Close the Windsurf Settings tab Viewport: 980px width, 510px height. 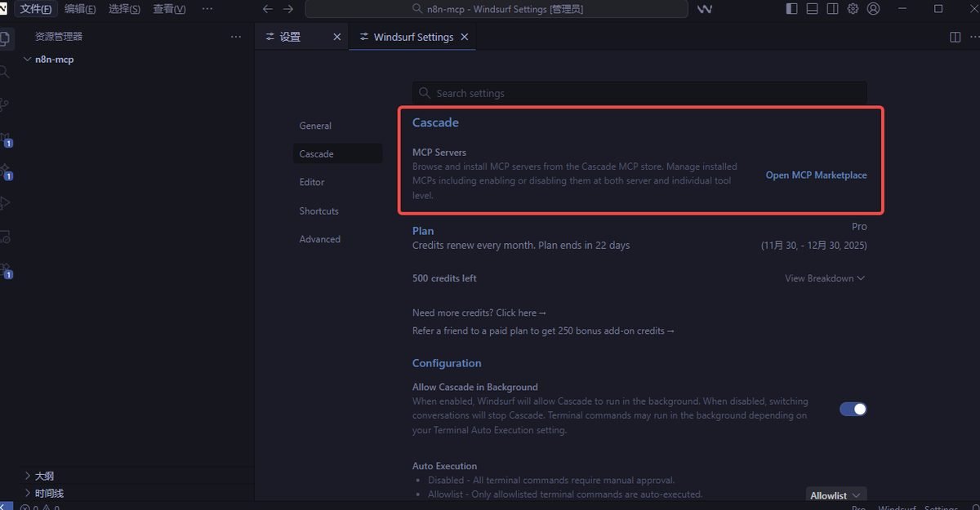464,37
